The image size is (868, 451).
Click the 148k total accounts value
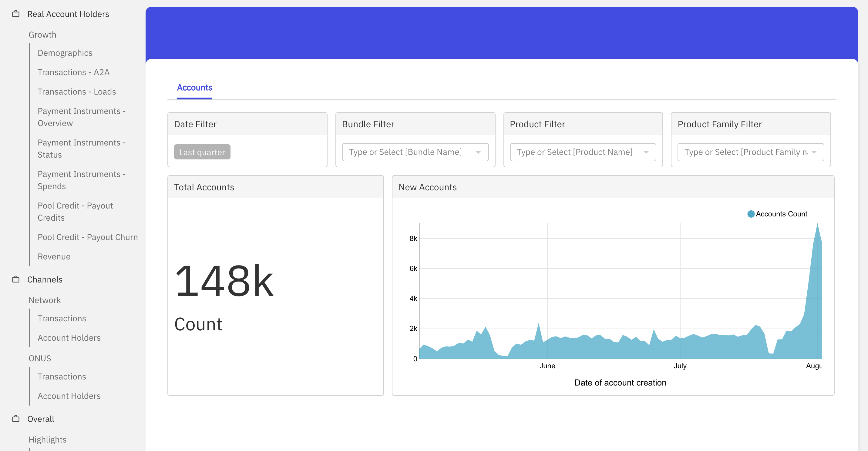(224, 281)
